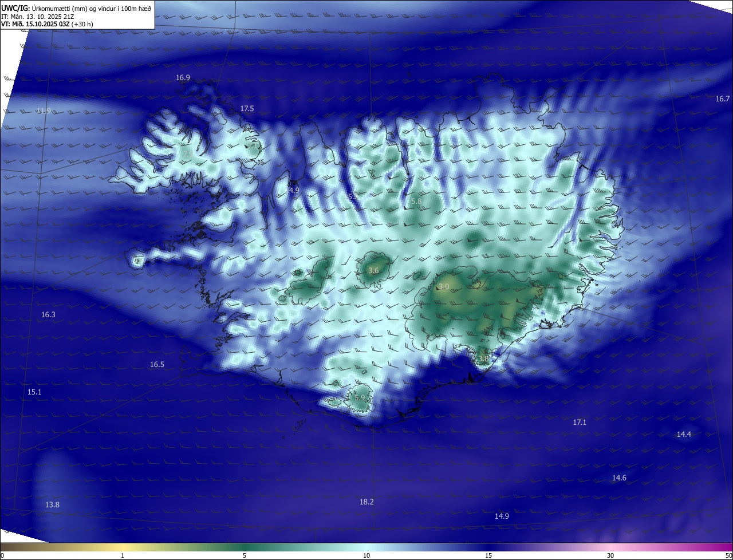Click the 16.3 value label
Image resolution: width=733 pixels, height=560 pixels.
click(x=49, y=314)
